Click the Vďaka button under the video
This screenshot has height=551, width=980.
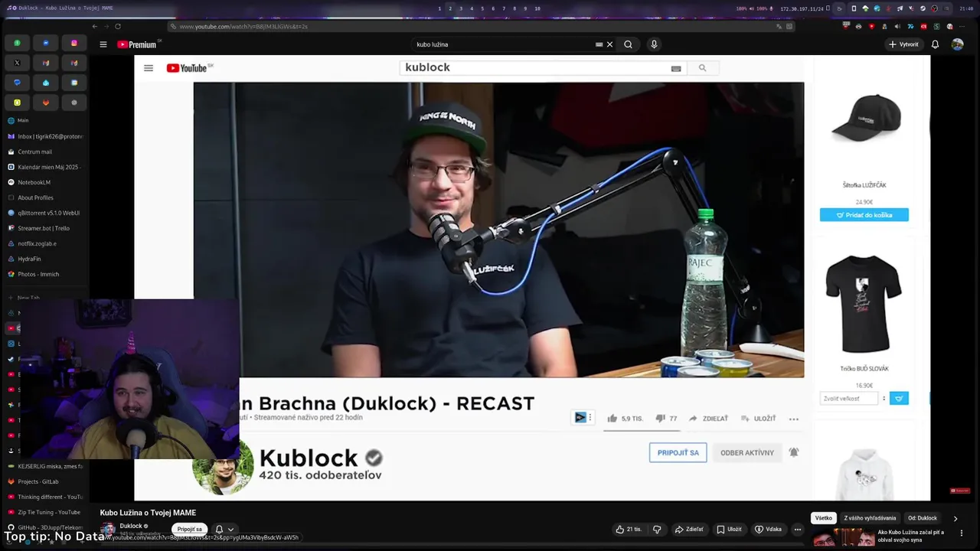pyautogui.click(x=768, y=529)
